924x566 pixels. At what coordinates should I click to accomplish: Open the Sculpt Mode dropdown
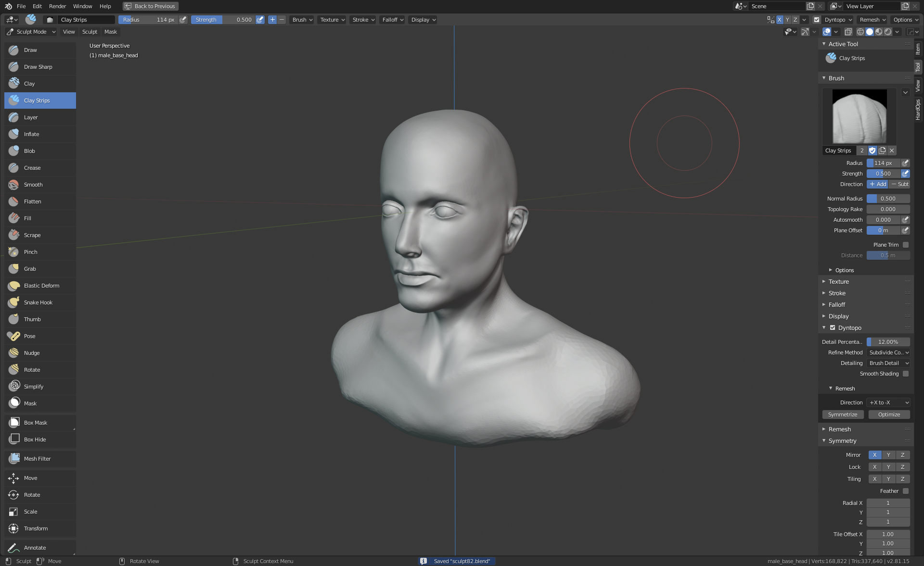[x=31, y=32]
